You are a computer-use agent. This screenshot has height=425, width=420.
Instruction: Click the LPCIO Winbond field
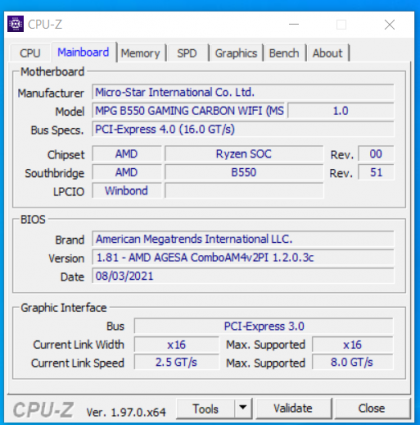[x=127, y=191]
